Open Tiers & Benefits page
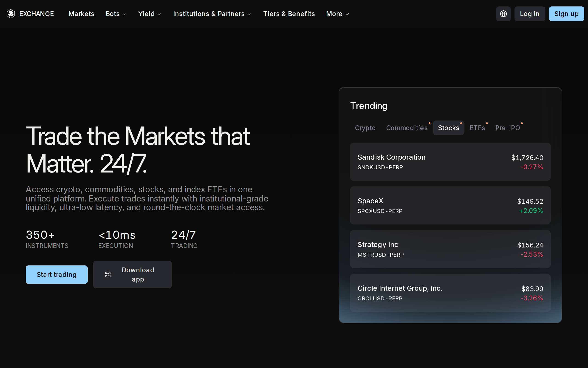 click(x=289, y=14)
